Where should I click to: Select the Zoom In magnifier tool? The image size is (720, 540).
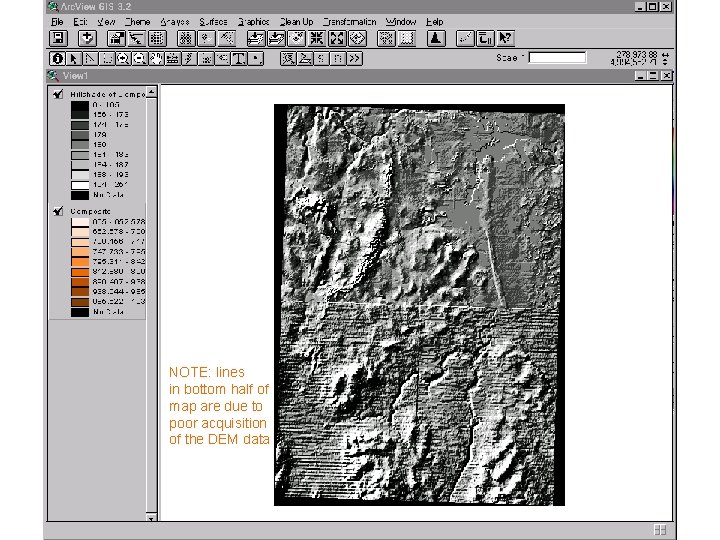123,59
